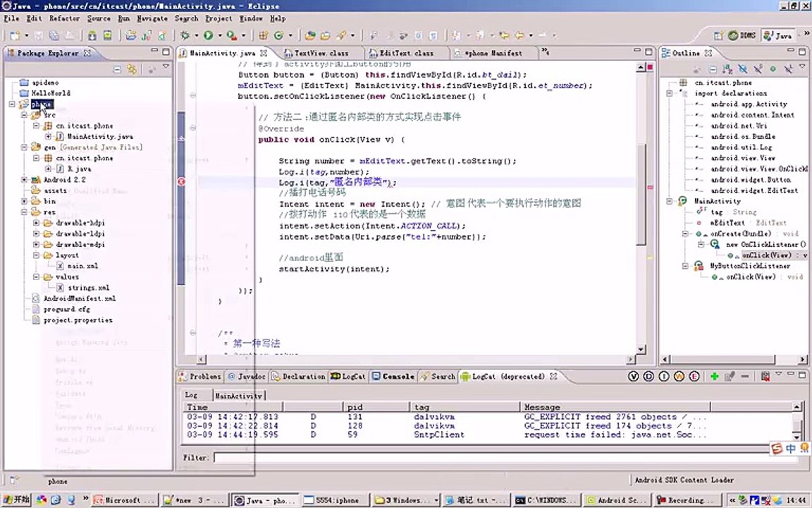The image size is (812, 508).
Task: Click the error marker in editor gutter
Action: point(181,181)
